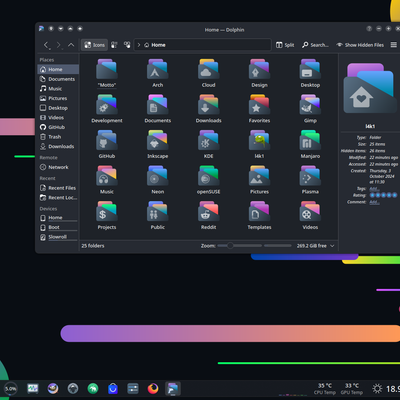The image size is (400, 400).
Task: Select the Pictures folder in file view
Action: click(259, 176)
